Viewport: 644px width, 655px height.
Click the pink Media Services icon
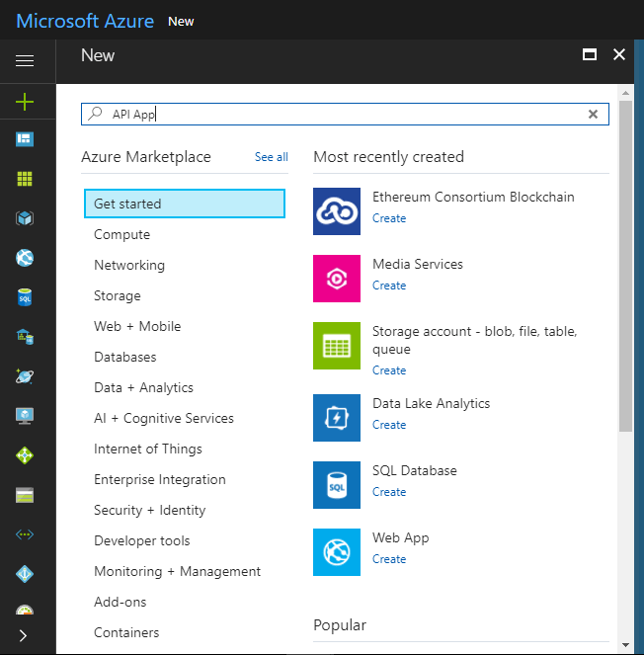337,279
